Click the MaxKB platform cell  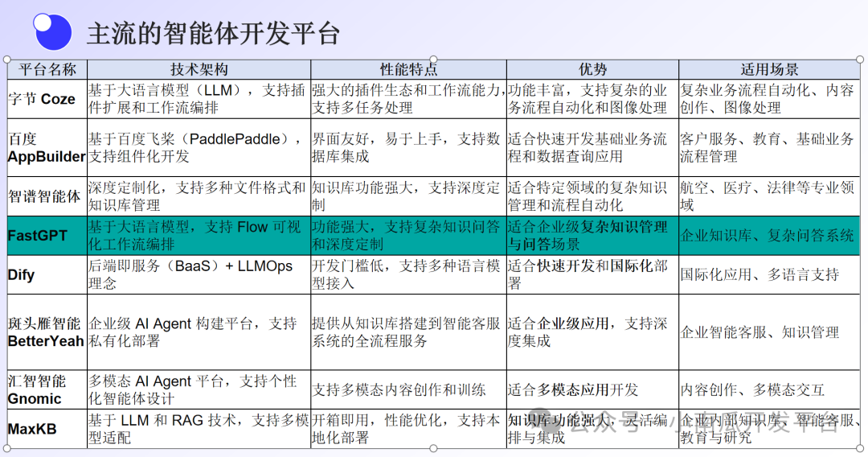click(x=47, y=429)
